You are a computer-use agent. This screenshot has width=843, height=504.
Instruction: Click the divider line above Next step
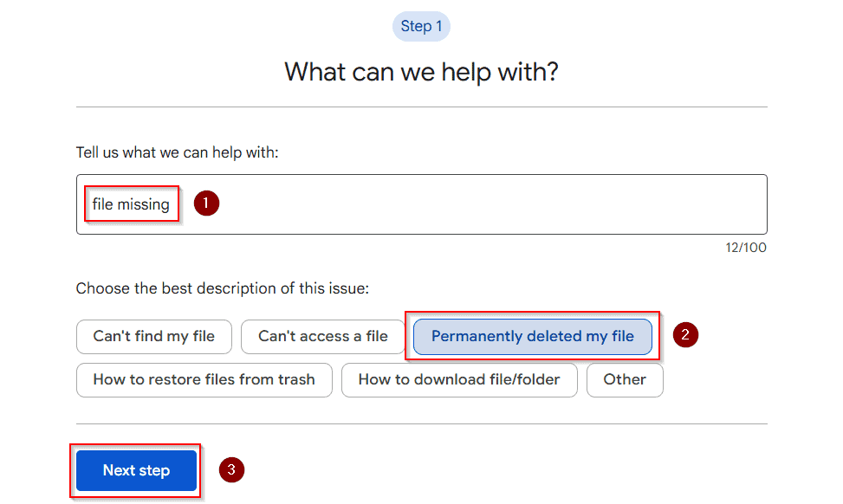tap(421, 424)
